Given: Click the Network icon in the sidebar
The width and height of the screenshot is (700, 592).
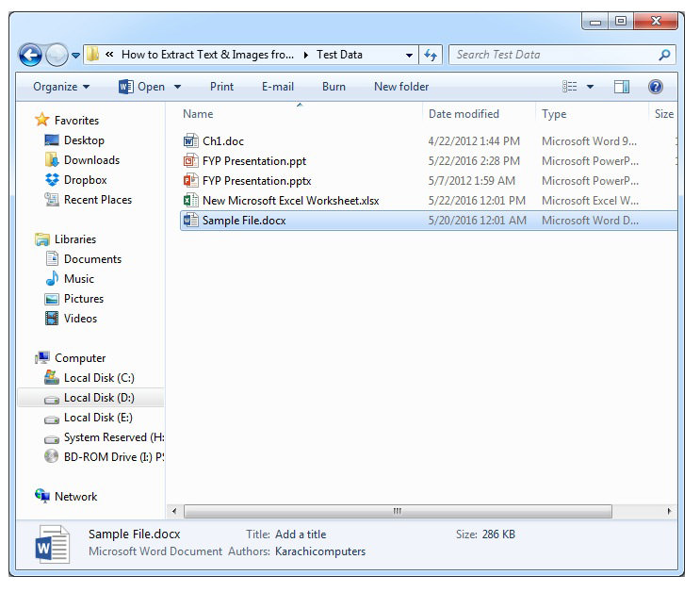Looking at the screenshot, I should click(42, 496).
